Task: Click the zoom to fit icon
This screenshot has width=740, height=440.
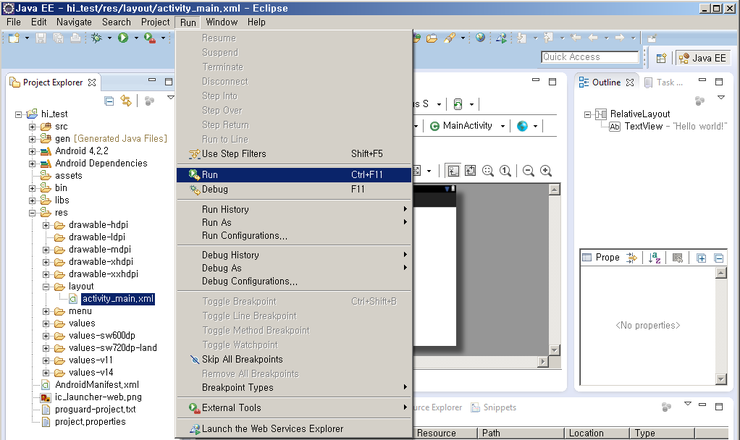Action: [488, 170]
